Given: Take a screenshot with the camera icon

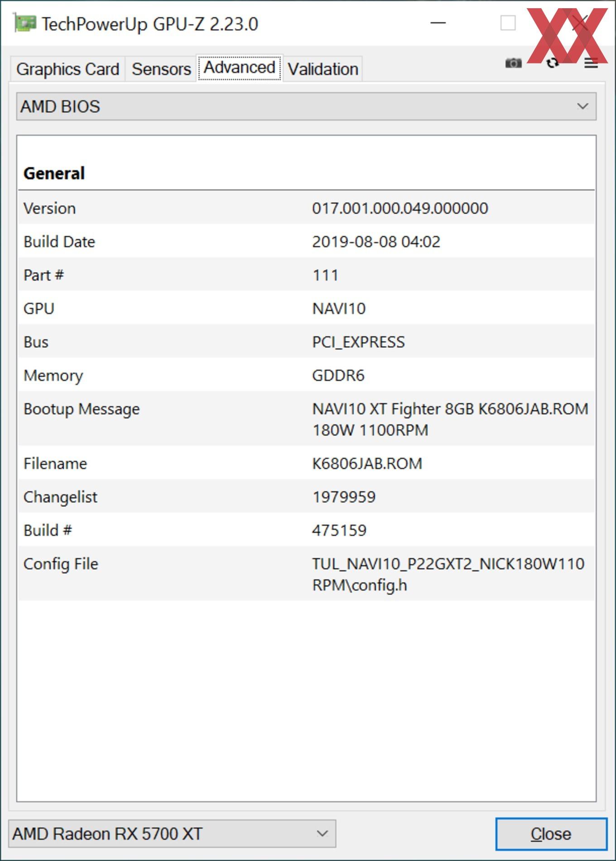Looking at the screenshot, I should (513, 63).
